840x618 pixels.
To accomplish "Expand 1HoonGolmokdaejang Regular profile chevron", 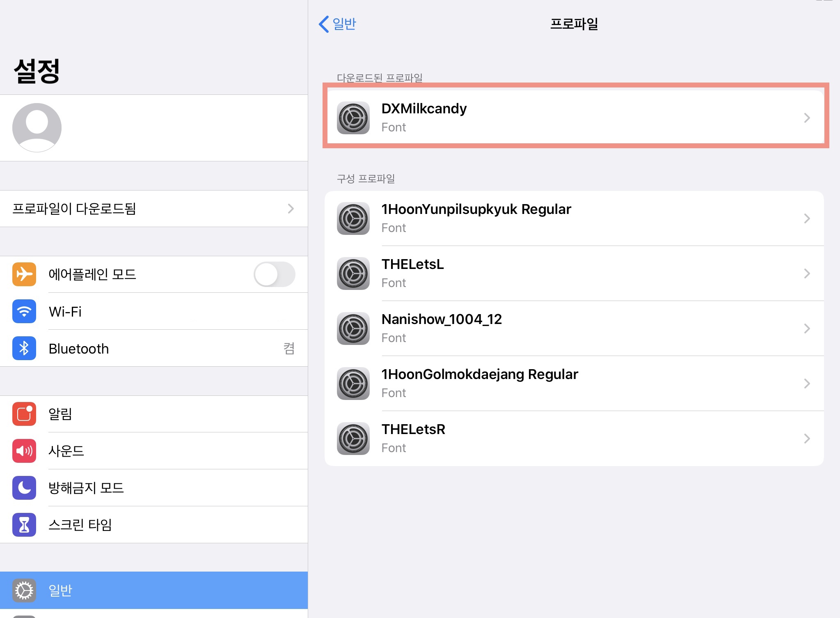I will [x=807, y=384].
